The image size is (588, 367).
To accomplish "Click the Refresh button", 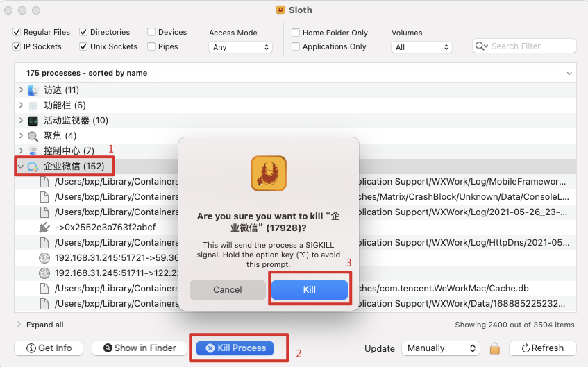I will coord(543,348).
